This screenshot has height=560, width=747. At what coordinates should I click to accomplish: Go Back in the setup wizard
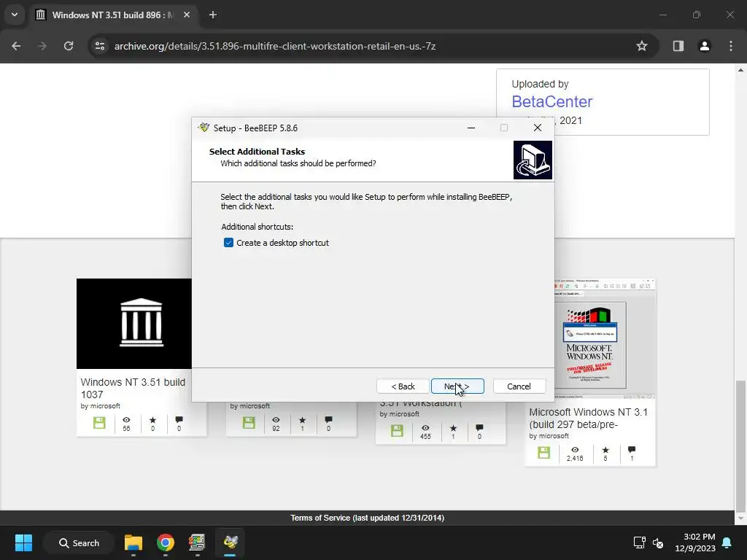(x=403, y=386)
